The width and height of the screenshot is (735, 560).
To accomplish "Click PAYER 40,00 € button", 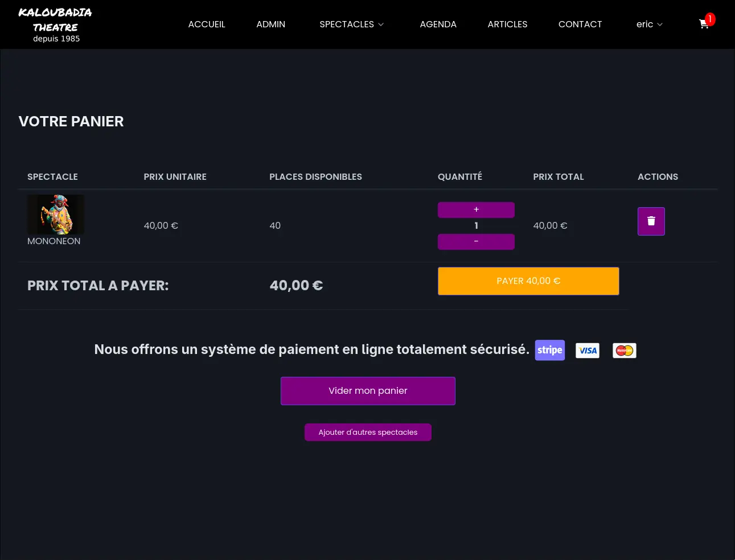I will point(528,281).
